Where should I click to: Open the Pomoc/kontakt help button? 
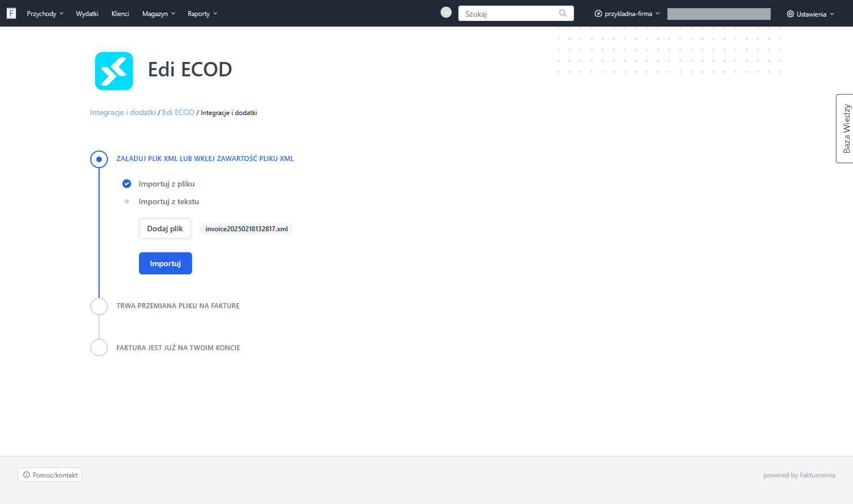click(50, 475)
